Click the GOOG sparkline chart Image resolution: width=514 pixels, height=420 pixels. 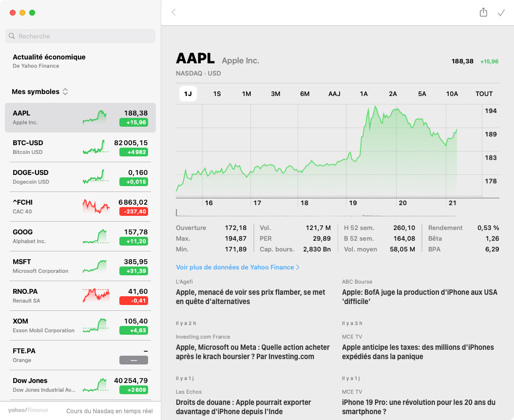click(95, 236)
